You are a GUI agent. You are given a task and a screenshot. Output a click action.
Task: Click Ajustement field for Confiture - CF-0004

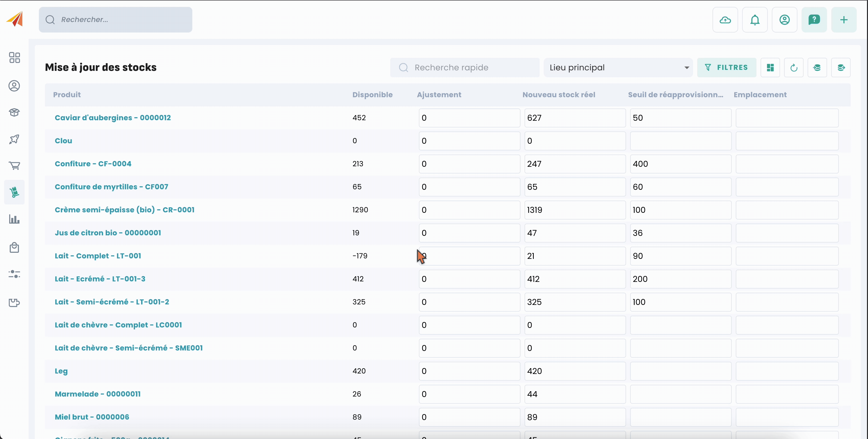(469, 164)
